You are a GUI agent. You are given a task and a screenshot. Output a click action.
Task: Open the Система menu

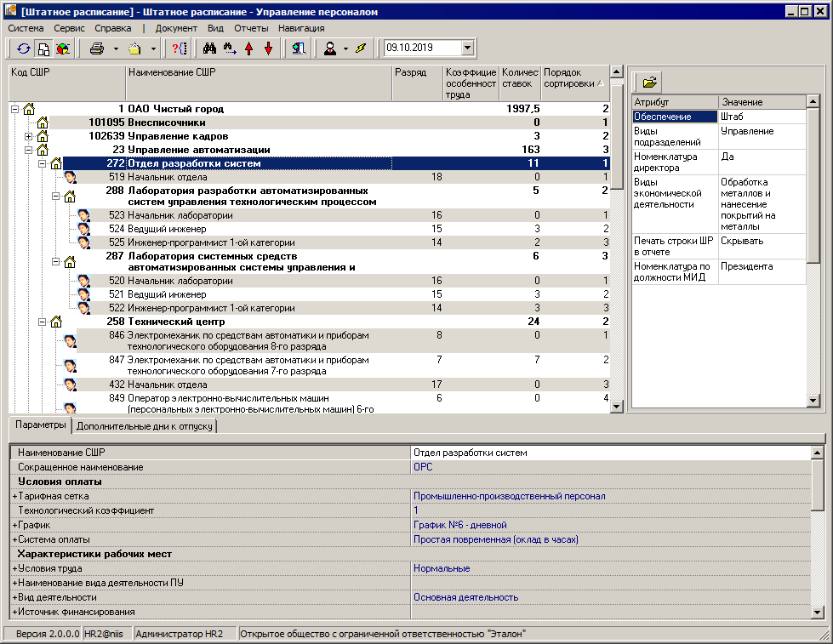tap(26, 28)
